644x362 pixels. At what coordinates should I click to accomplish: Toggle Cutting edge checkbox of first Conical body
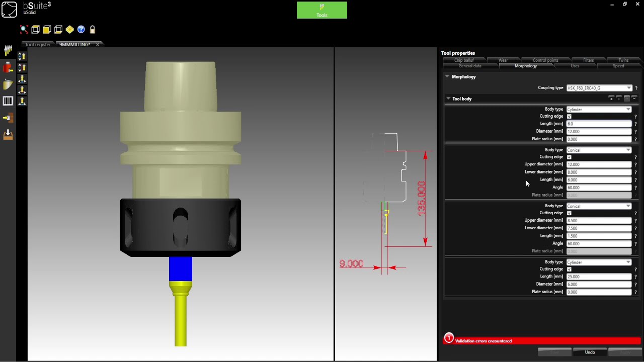click(569, 157)
